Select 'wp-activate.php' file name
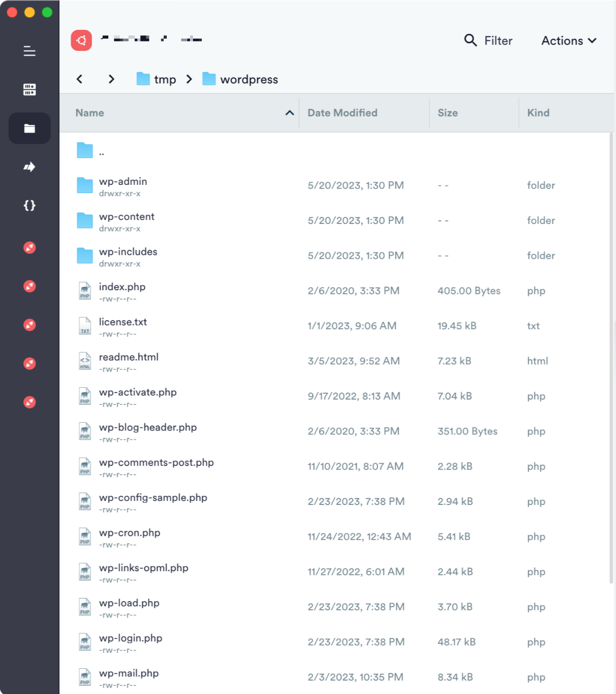616x694 pixels. tap(138, 392)
